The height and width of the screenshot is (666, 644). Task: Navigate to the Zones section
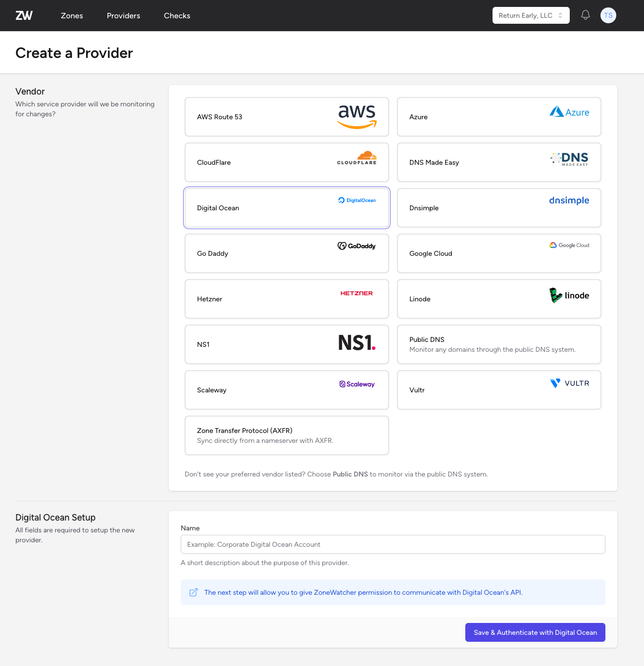click(x=72, y=15)
